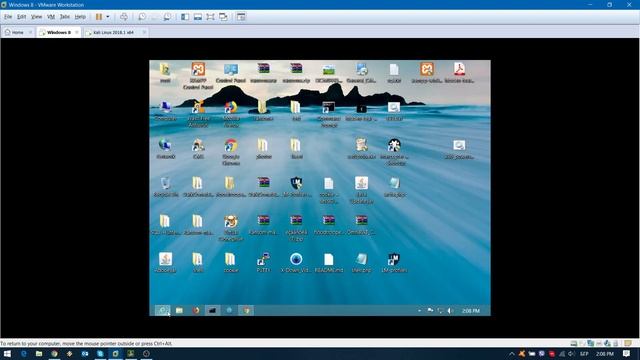Open Microsoft Edge from the host taskbar
This screenshot has height=360, width=640.
point(23,353)
